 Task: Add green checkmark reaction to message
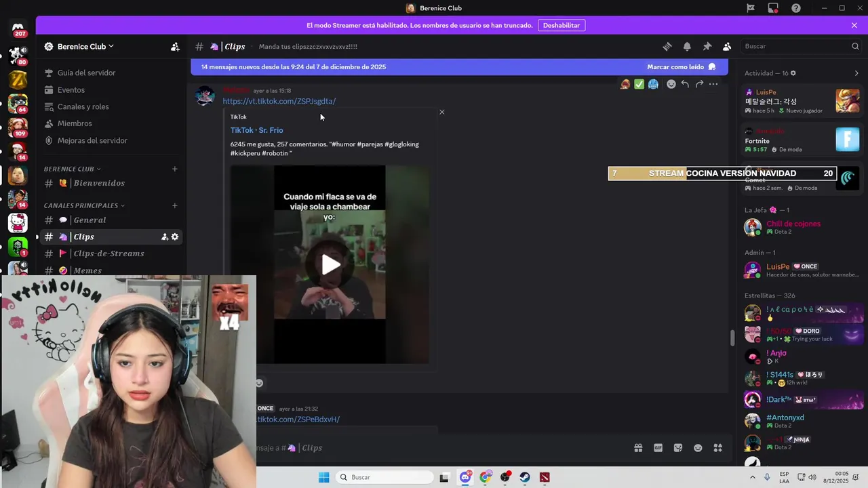pyautogui.click(x=639, y=84)
